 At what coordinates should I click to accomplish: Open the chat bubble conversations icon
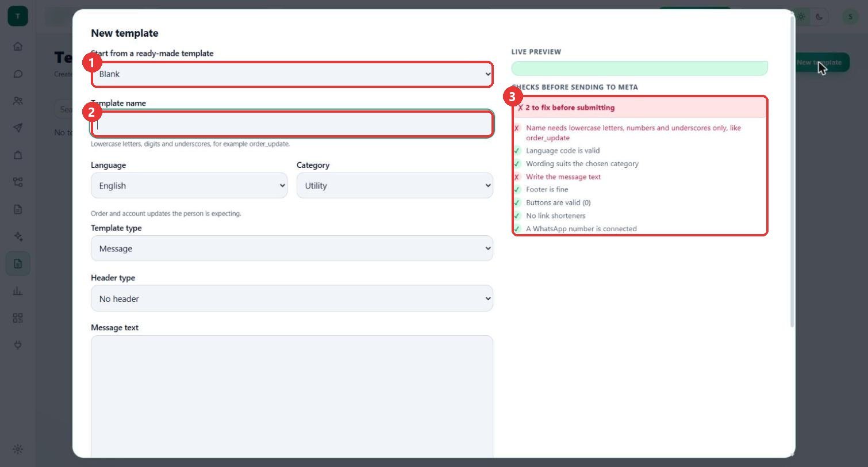(x=18, y=74)
